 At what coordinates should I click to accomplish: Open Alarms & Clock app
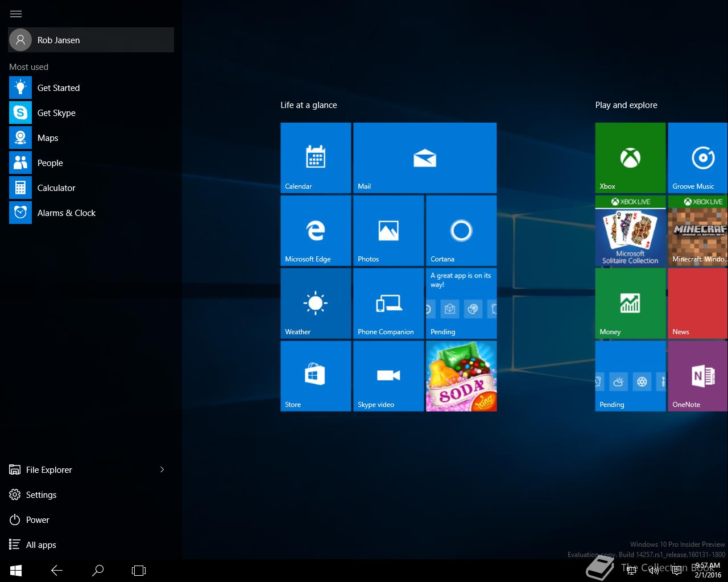pos(91,213)
